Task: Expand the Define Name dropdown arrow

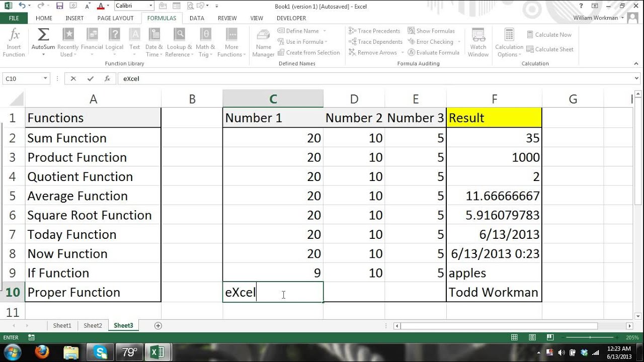Action: 325,31
